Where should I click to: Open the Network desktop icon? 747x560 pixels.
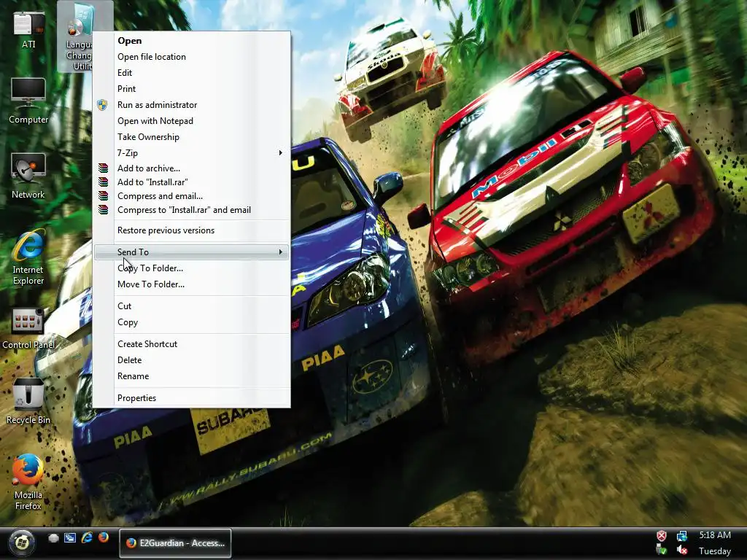[x=28, y=176]
